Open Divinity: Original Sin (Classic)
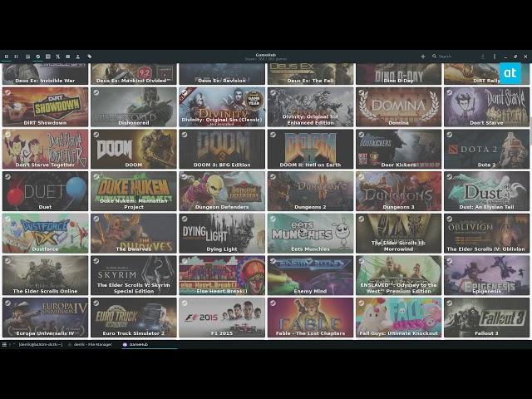This screenshot has width=532, height=399. (x=222, y=107)
